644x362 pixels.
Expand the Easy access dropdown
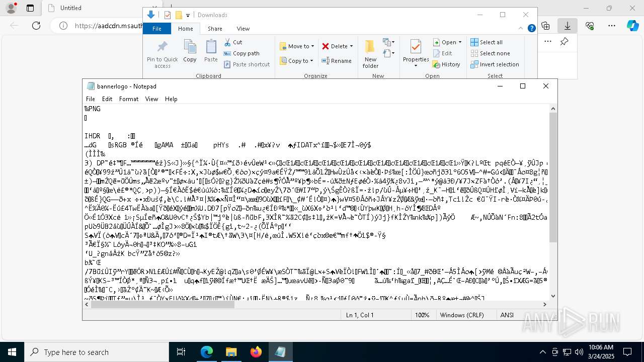click(x=388, y=53)
